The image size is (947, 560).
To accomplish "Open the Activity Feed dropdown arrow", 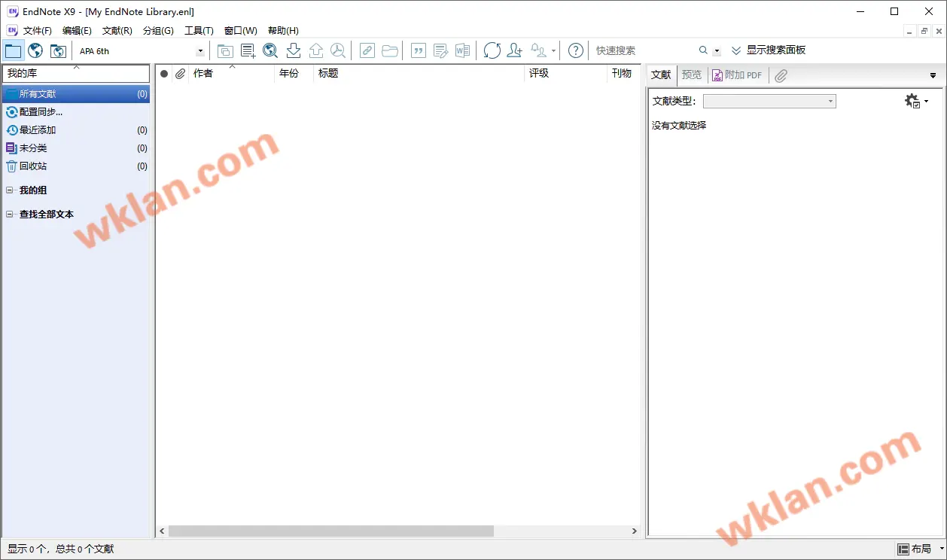I will [x=553, y=51].
